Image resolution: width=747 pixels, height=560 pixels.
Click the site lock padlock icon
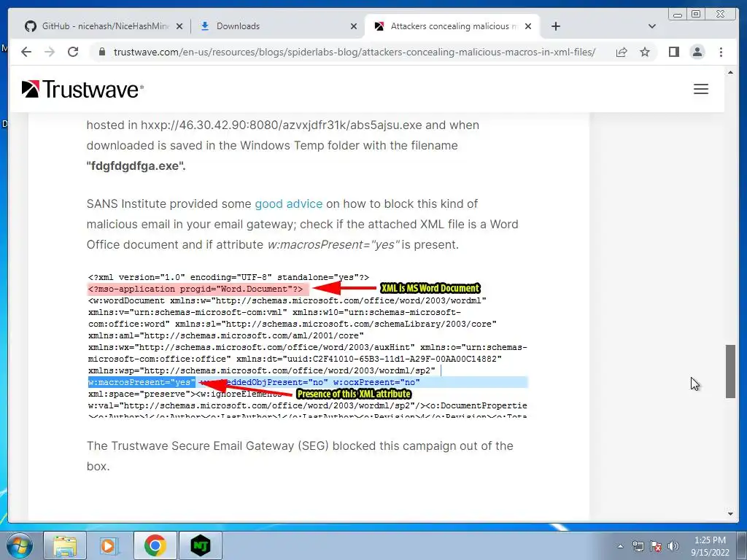click(x=101, y=52)
